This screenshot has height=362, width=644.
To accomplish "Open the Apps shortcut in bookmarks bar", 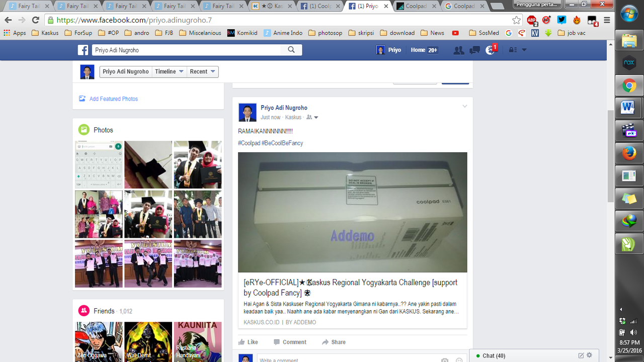I will coord(15,33).
